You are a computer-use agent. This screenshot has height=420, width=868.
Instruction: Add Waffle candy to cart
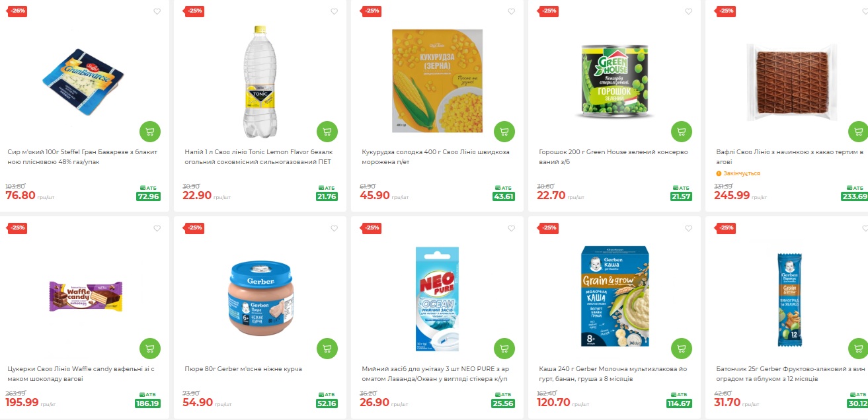pyautogui.click(x=150, y=348)
